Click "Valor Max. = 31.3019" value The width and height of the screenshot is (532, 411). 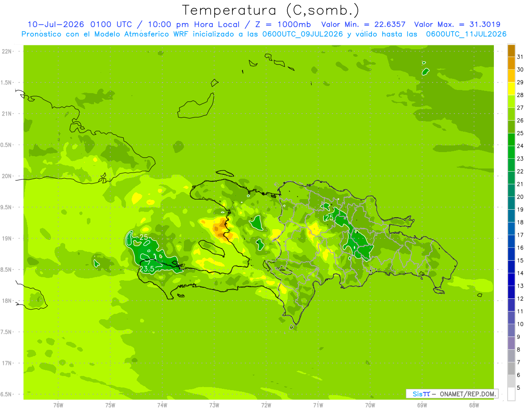pos(458,24)
